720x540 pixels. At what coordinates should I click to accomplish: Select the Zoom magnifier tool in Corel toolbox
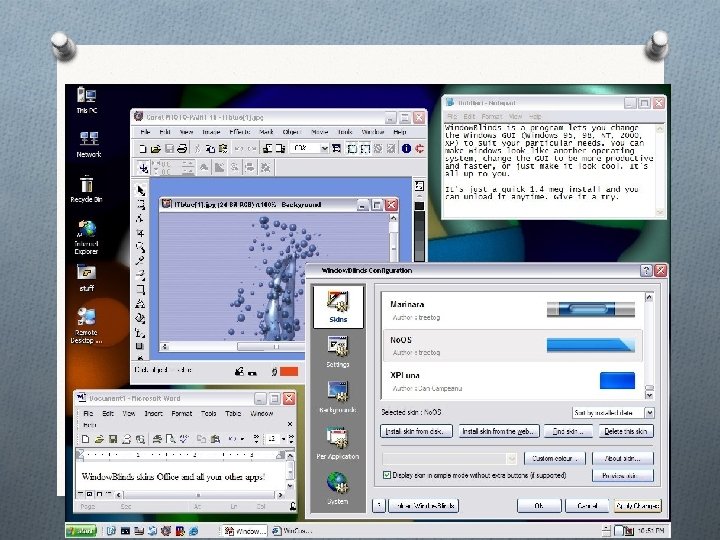point(141,248)
